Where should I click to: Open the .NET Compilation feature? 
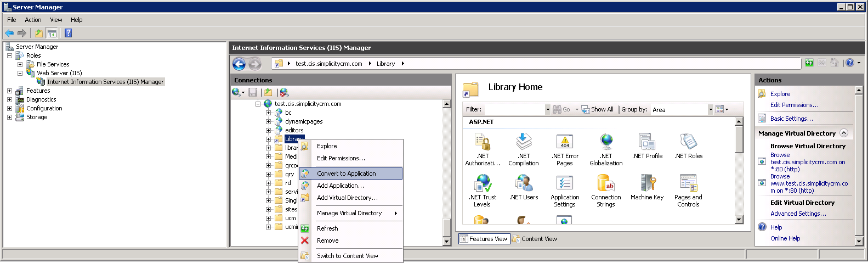(524, 149)
